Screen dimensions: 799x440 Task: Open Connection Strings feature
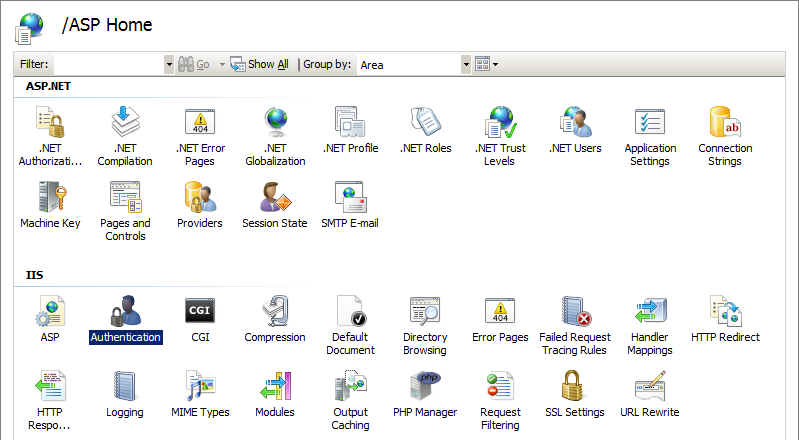pyautogui.click(x=725, y=136)
